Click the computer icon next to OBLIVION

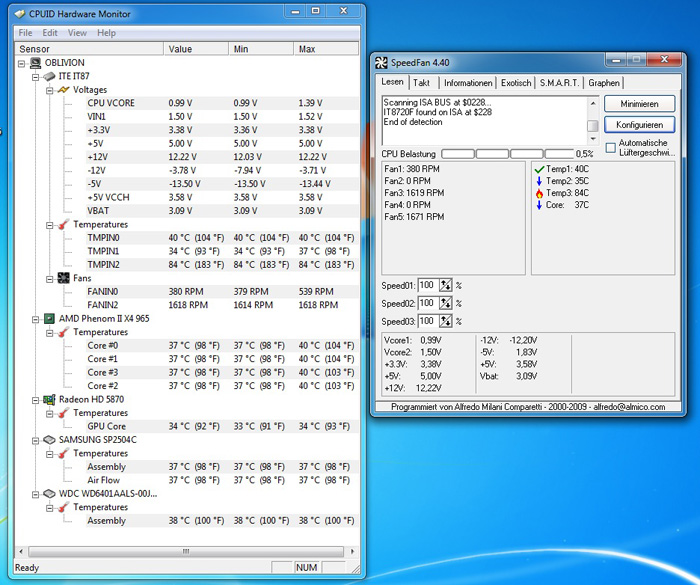35,63
